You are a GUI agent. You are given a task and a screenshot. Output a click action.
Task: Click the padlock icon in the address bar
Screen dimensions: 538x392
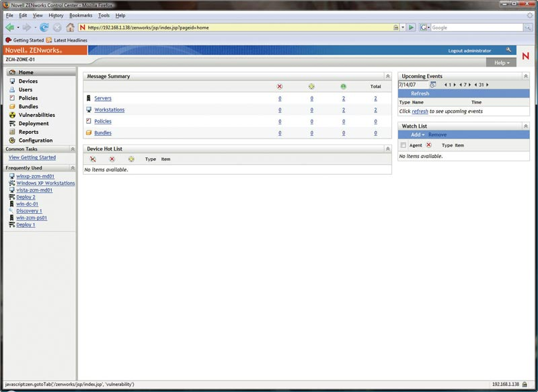click(395, 28)
